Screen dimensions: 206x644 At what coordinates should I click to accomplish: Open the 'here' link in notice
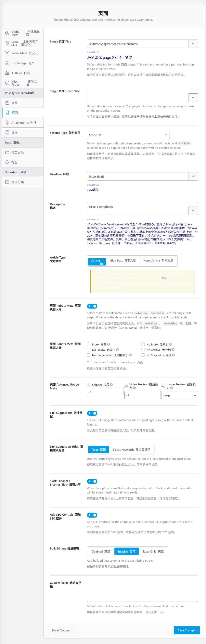point(163,277)
